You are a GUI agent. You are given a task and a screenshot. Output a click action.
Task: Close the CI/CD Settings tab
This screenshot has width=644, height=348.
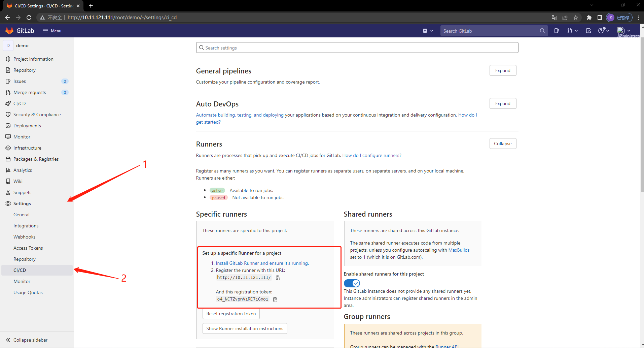click(x=78, y=6)
